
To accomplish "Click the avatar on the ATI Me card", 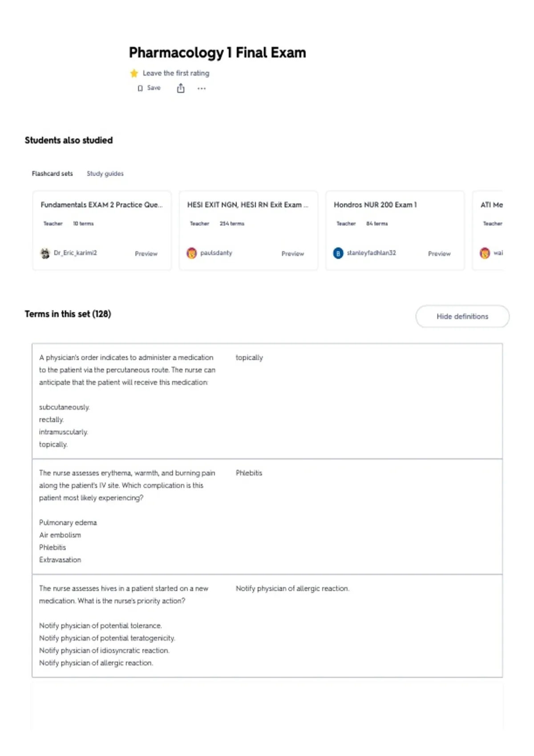I will point(485,253).
